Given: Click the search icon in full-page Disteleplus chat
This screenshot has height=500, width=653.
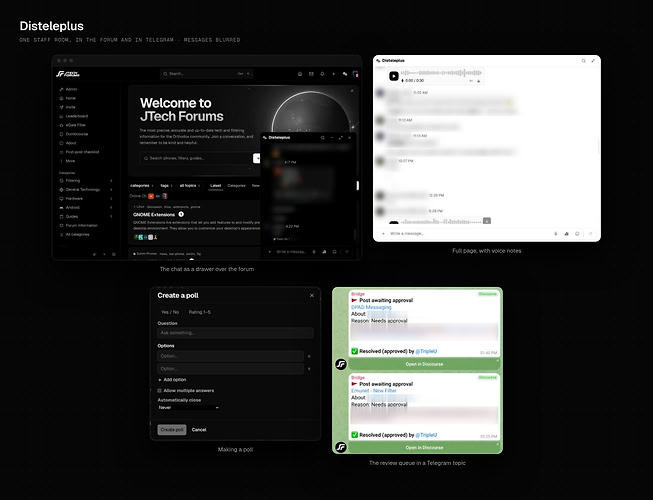Looking at the screenshot, I should (x=583, y=61).
